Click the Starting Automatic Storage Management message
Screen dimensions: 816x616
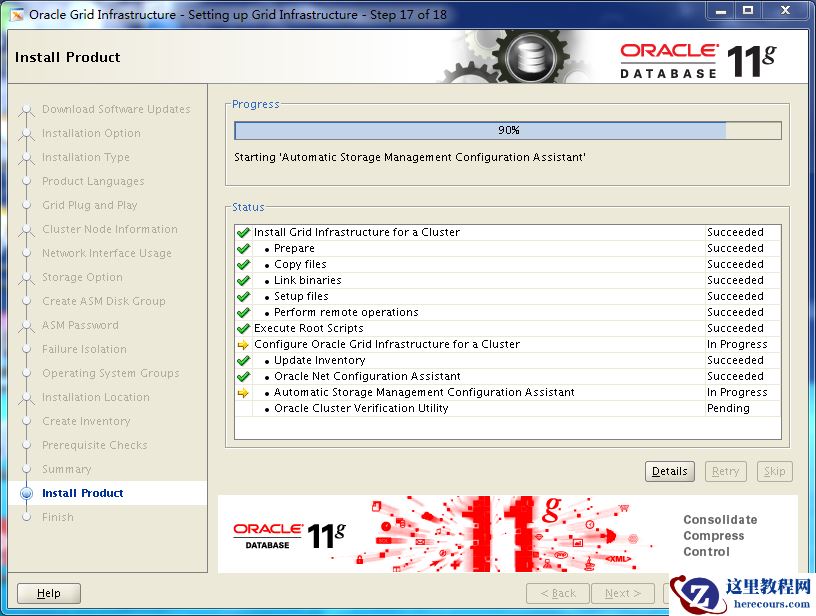coord(410,157)
